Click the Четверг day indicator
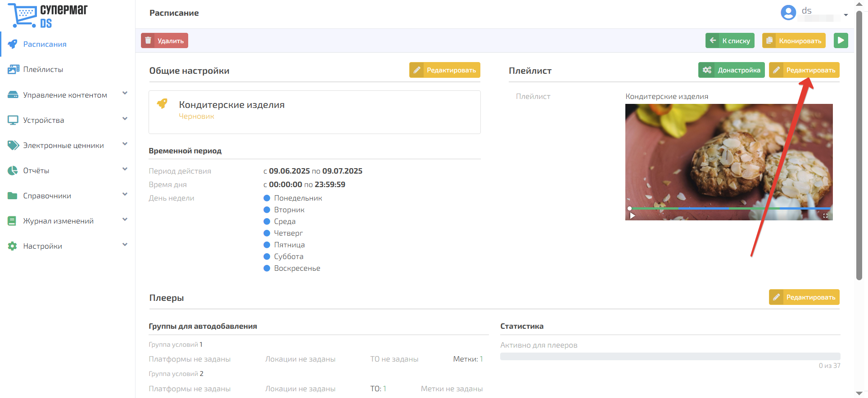This screenshot has width=868, height=398. tap(267, 233)
